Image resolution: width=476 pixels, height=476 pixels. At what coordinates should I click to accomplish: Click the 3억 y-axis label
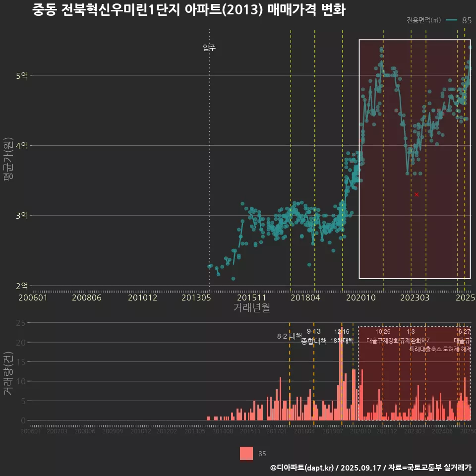(x=22, y=216)
